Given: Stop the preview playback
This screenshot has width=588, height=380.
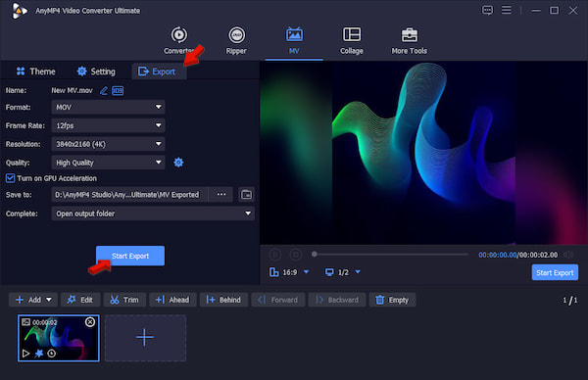Looking at the screenshot, I should pyautogui.click(x=296, y=255).
